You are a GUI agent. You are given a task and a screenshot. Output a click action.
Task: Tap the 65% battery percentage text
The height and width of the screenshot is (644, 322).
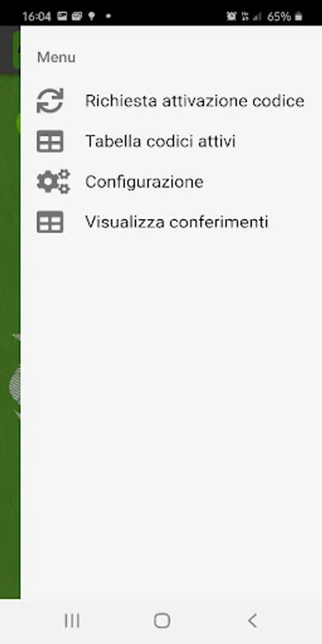pos(279,16)
